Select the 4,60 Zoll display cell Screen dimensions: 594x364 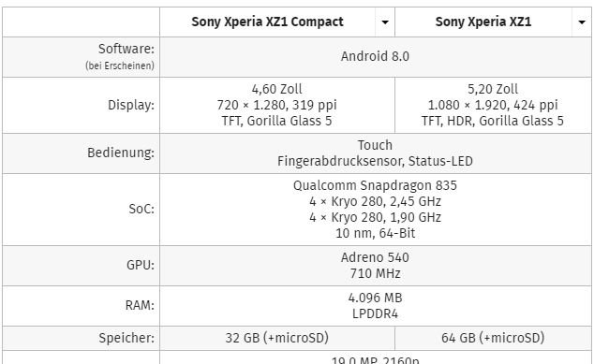277,105
